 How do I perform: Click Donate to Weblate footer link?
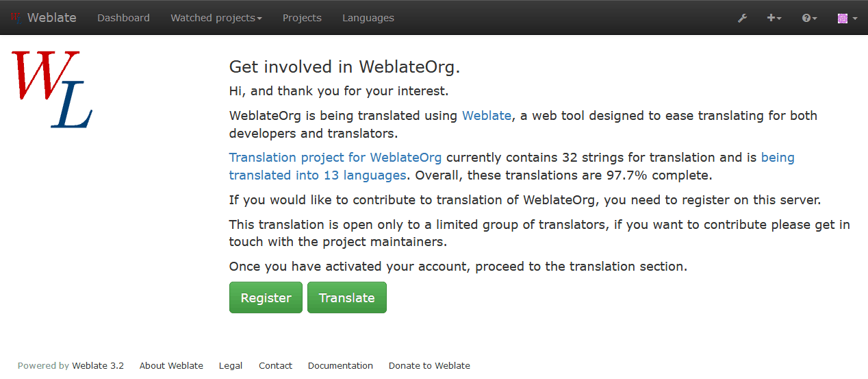429,365
